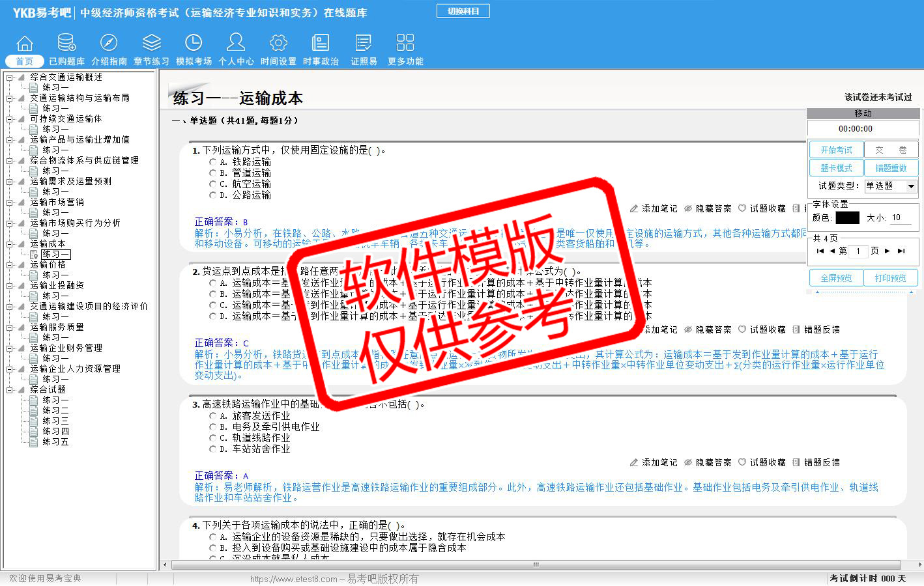Image resolution: width=924 pixels, height=586 pixels.
Task: Open the 试题类型 dropdown showing 单选题
Action: point(891,186)
